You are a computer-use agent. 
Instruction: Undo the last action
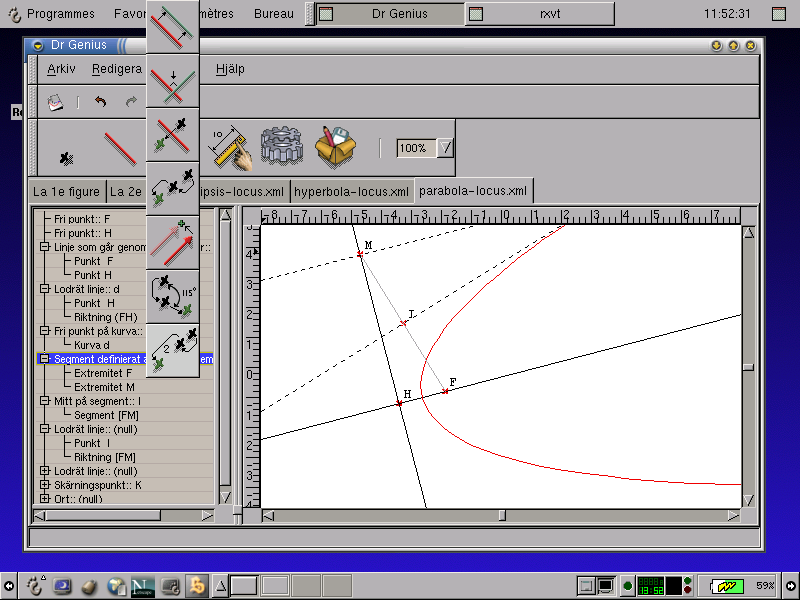click(x=101, y=102)
